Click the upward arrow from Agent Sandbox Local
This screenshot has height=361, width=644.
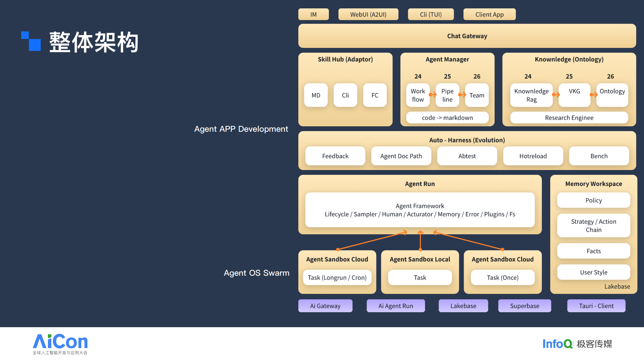420,241
